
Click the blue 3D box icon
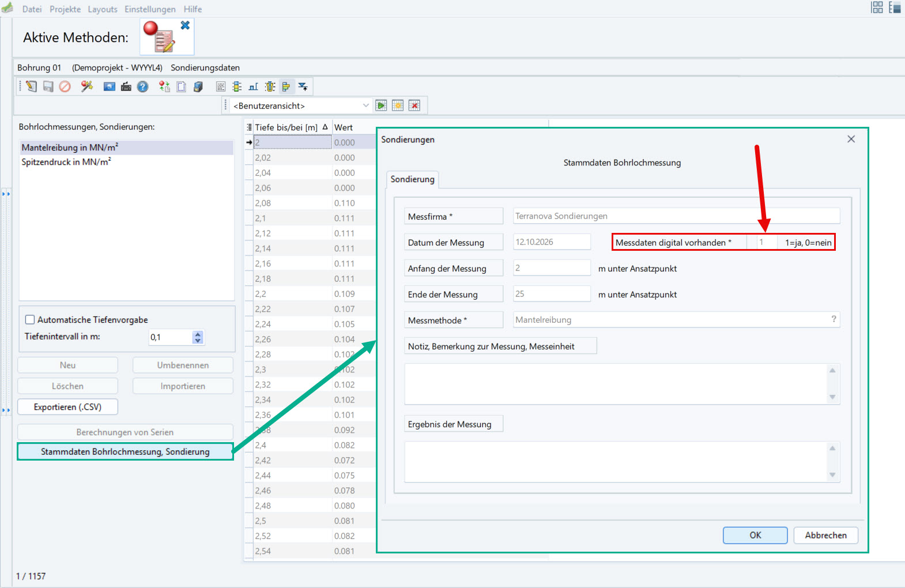click(198, 86)
